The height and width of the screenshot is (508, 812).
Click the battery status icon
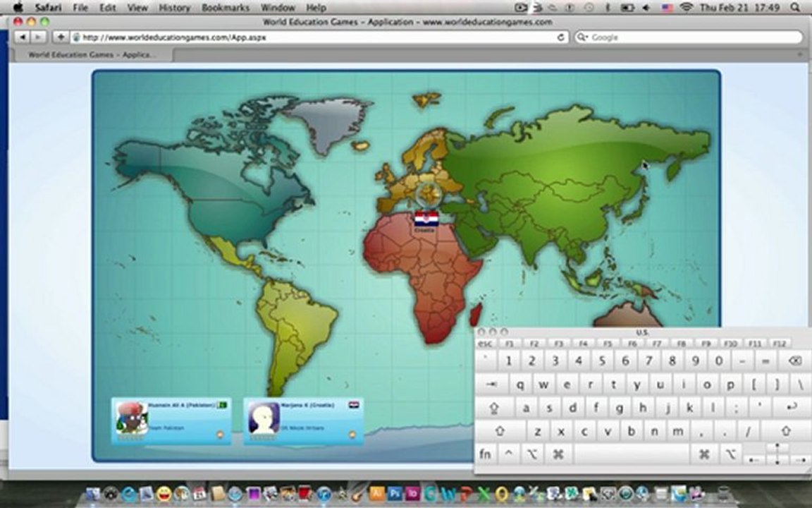[627, 8]
